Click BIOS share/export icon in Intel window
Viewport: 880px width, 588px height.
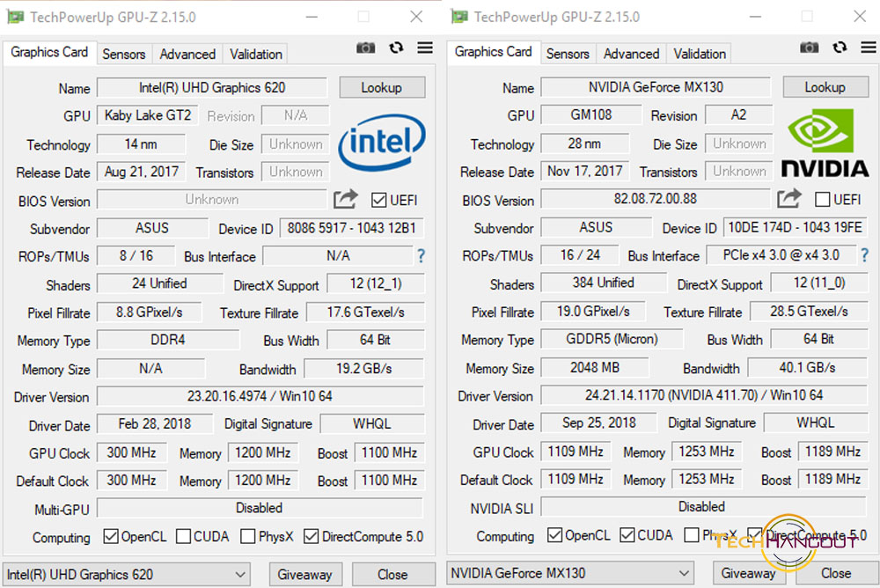point(345,199)
